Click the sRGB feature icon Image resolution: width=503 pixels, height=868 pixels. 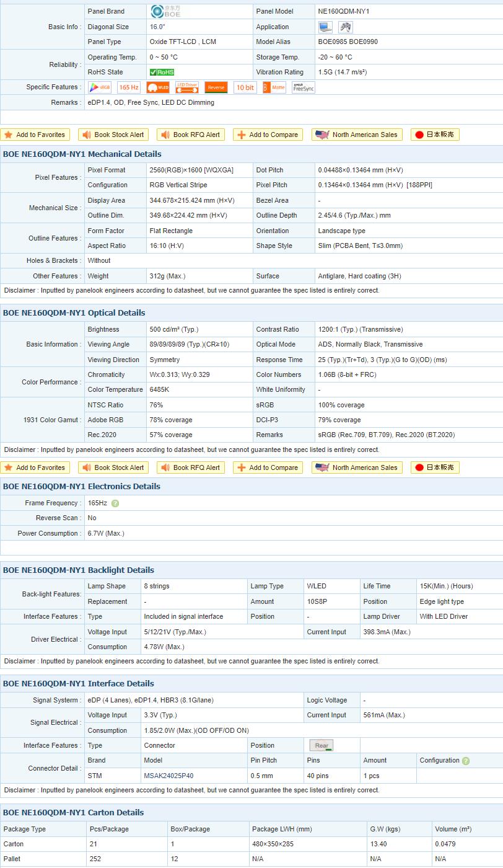point(100,87)
